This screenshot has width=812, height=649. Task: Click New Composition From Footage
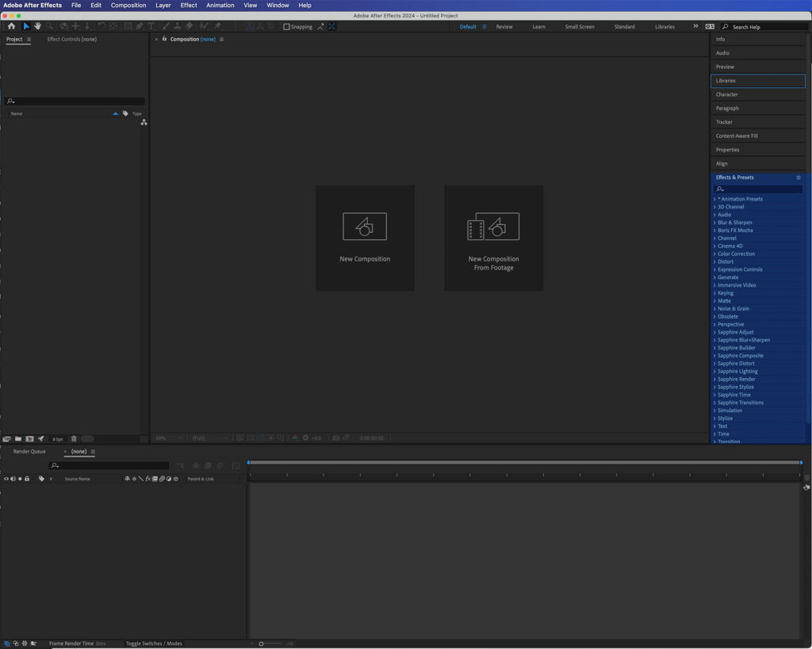tap(493, 238)
